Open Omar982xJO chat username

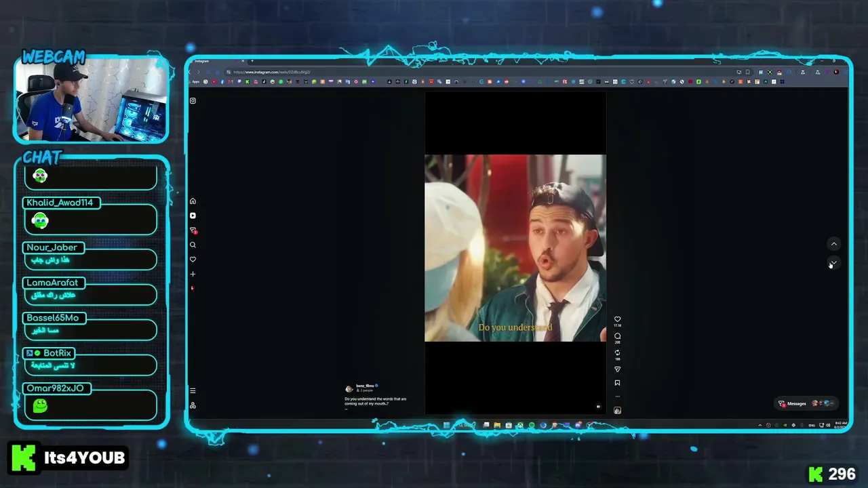(x=55, y=388)
